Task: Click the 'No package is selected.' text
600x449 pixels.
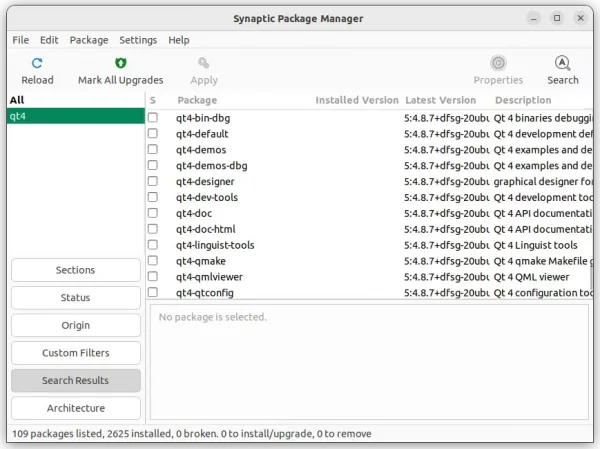Action: pyautogui.click(x=212, y=317)
